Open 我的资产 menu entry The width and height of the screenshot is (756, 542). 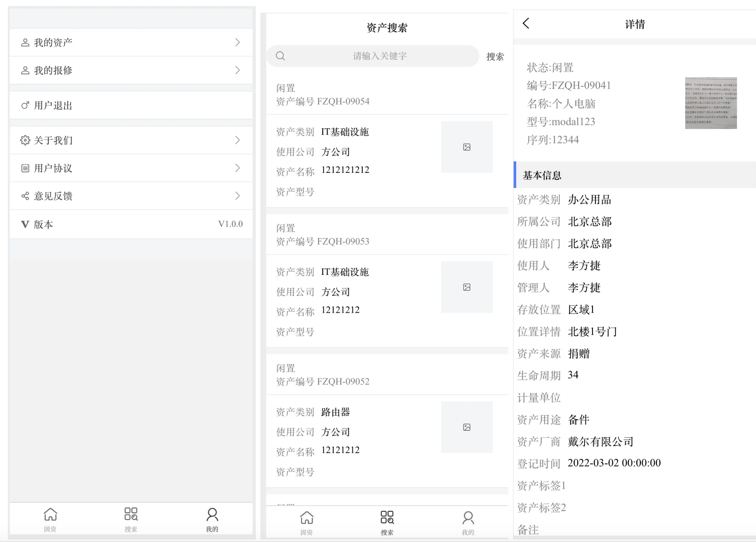tap(131, 43)
